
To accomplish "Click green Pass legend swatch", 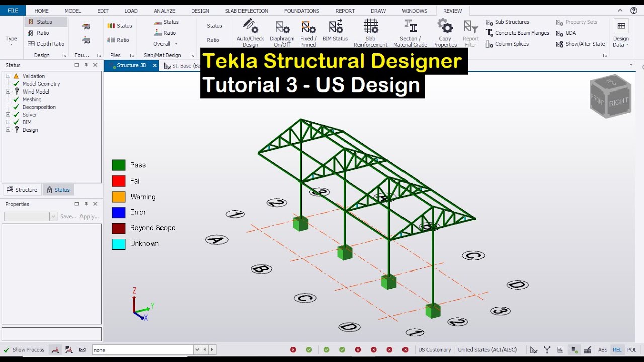I will pos(119,165).
